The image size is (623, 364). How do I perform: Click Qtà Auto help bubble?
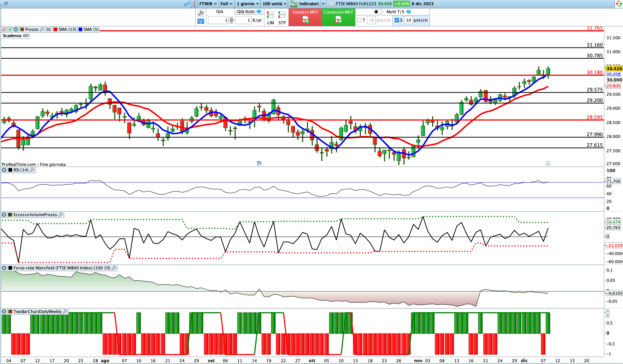tap(259, 11)
